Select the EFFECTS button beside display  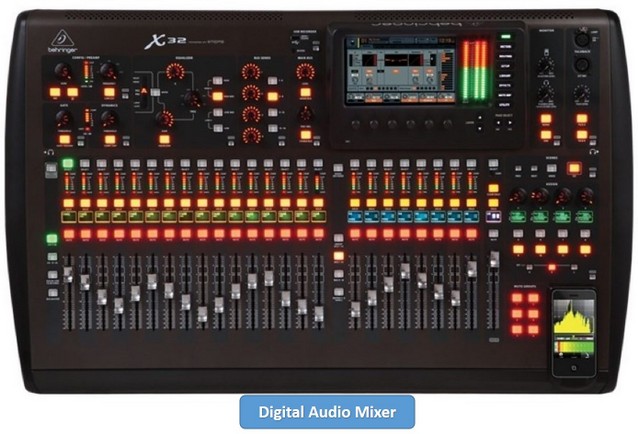[x=505, y=85]
